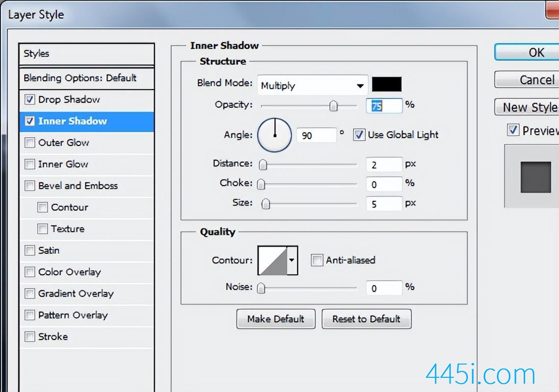The width and height of the screenshot is (559, 392).
Task: Enable the Gradient Overlay checkbox
Action: [29, 294]
